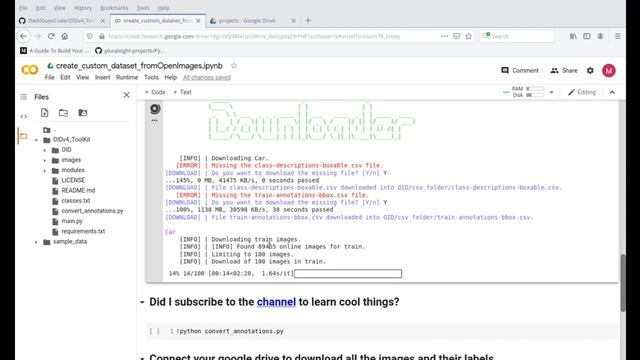Image resolution: width=640 pixels, height=360 pixels.
Task: Open the Colab View menu
Action: 82,77
